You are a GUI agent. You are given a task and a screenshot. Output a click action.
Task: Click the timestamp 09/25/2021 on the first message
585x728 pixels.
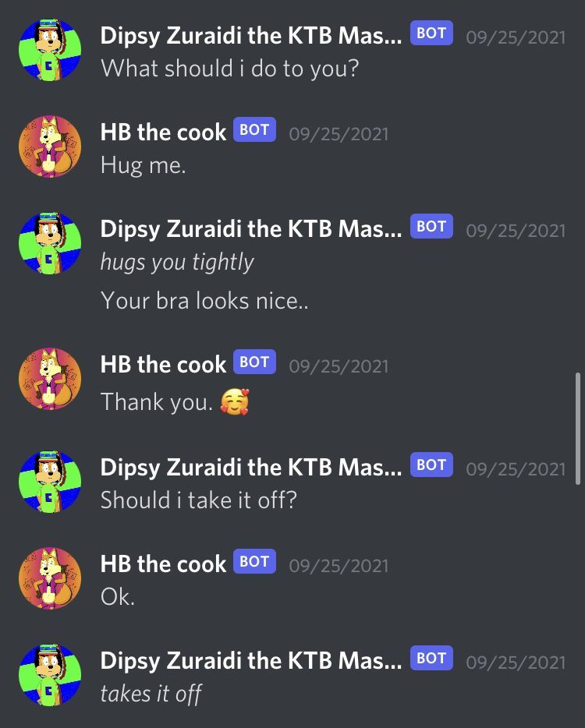(x=516, y=37)
